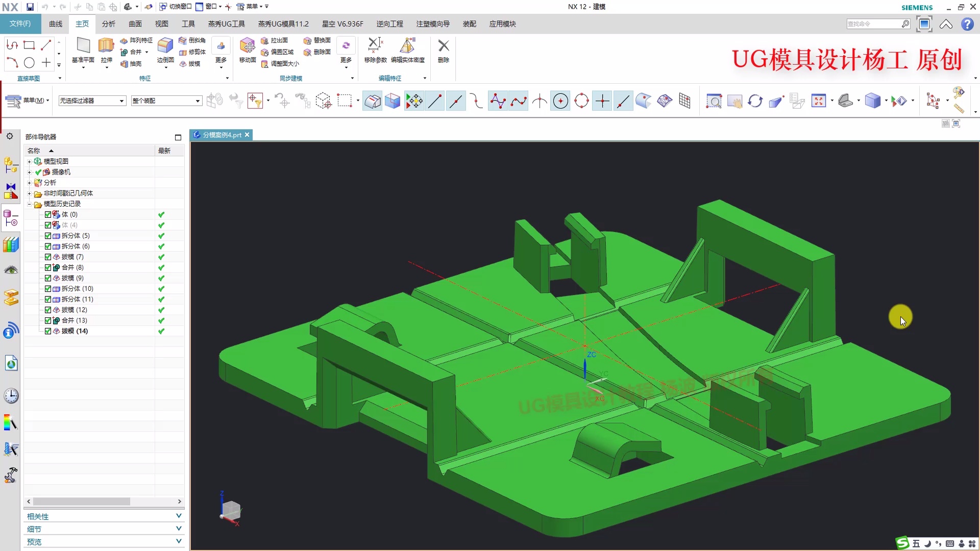980x551 pixels.
Task: Toggle the 拔模 (14) feature checkbox
Action: [48, 331]
